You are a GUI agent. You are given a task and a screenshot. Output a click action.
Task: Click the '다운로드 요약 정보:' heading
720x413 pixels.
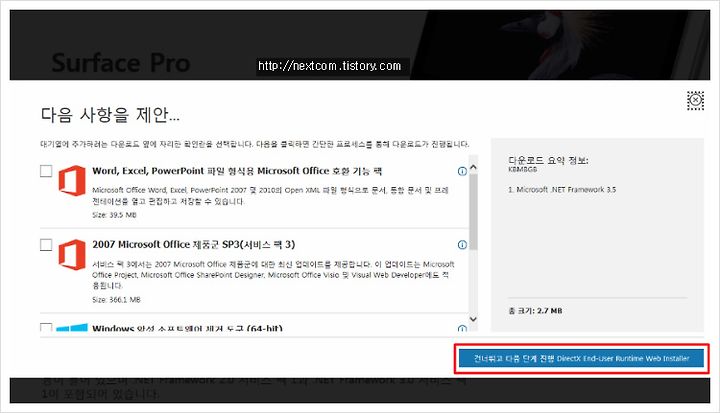click(548, 160)
